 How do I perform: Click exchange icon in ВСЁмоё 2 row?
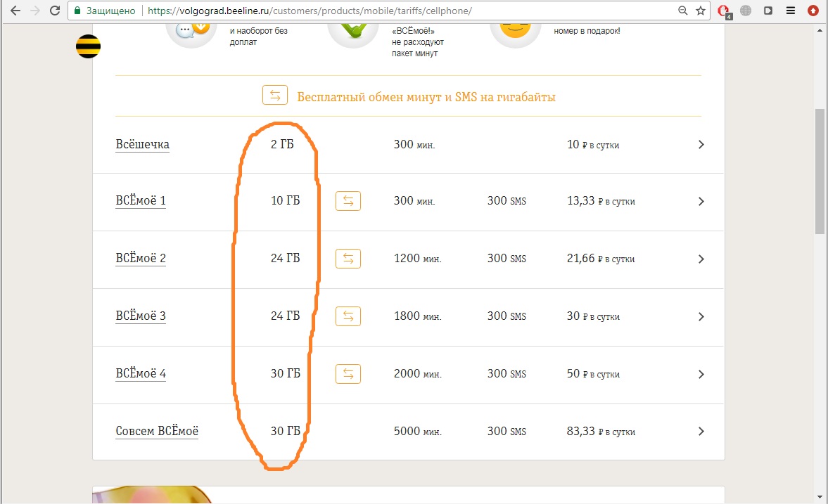(x=348, y=259)
